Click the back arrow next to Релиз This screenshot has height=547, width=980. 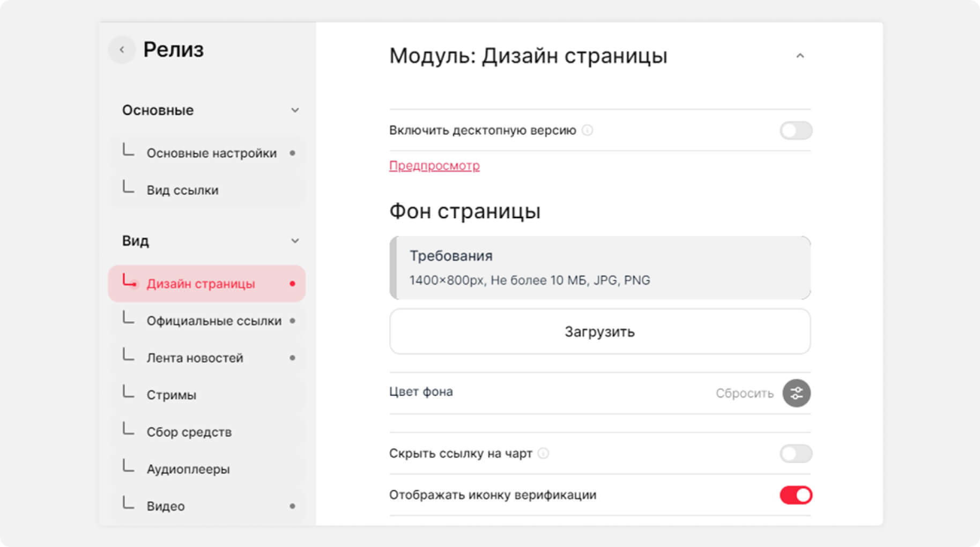tap(122, 50)
